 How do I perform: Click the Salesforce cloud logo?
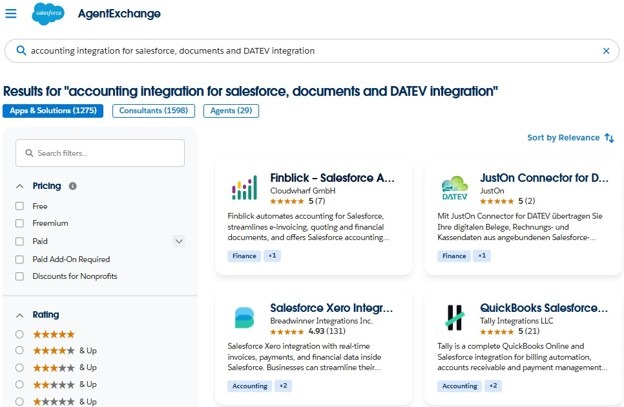pyautogui.click(x=48, y=14)
